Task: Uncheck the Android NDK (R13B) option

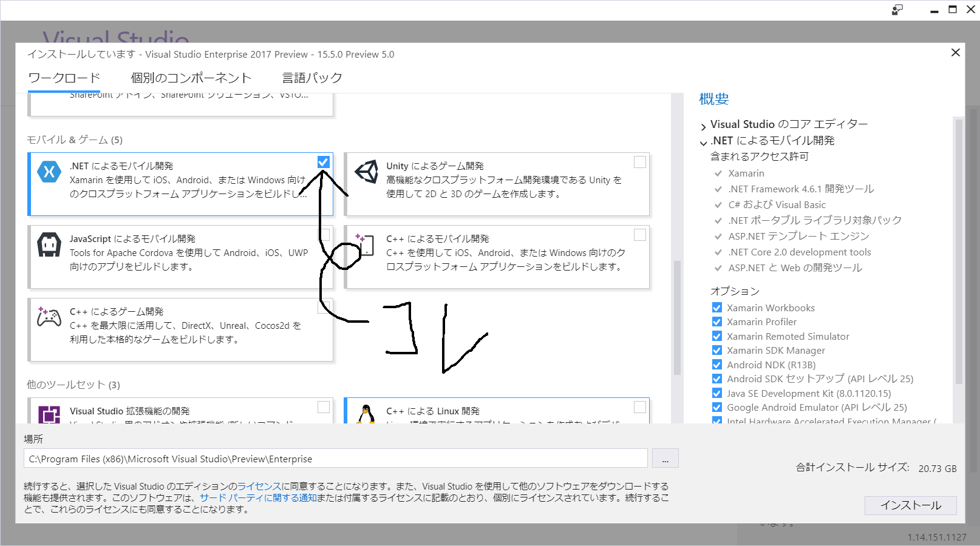Action: (x=717, y=365)
